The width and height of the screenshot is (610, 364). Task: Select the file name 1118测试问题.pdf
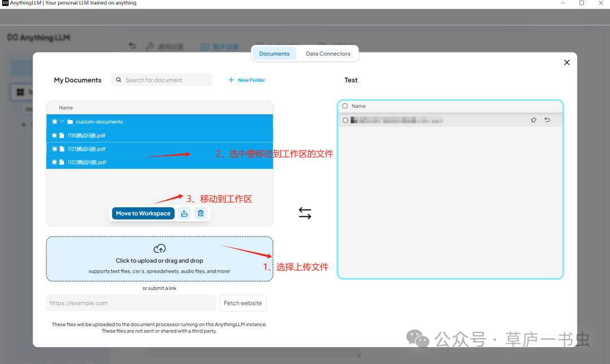tap(86, 135)
